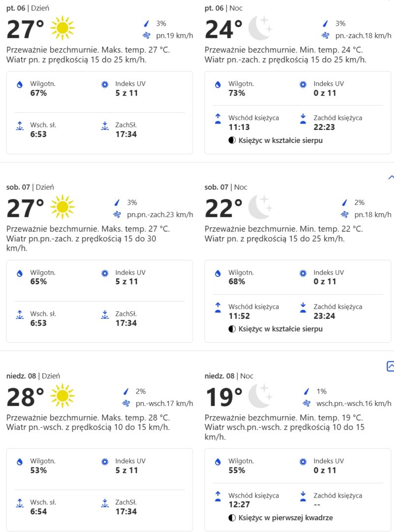Click rain chance icon beside 1% value

(x=306, y=392)
